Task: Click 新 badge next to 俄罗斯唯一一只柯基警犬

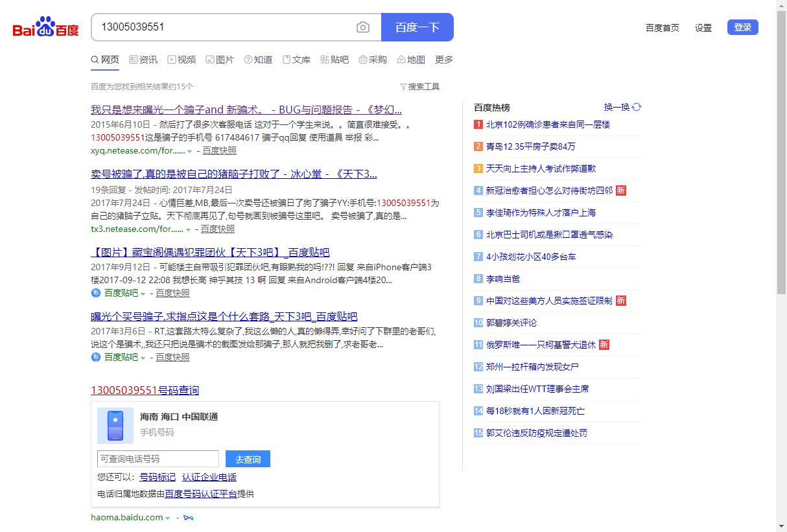Action: pyautogui.click(x=604, y=345)
